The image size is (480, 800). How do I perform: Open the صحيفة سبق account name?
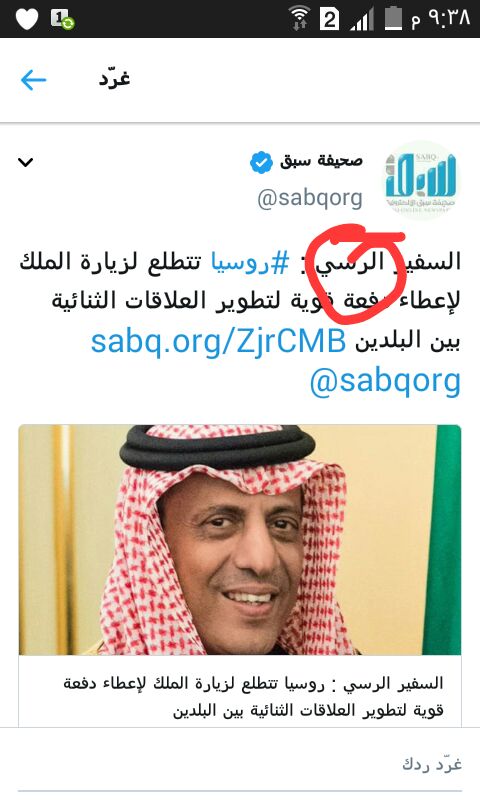point(321,161)
